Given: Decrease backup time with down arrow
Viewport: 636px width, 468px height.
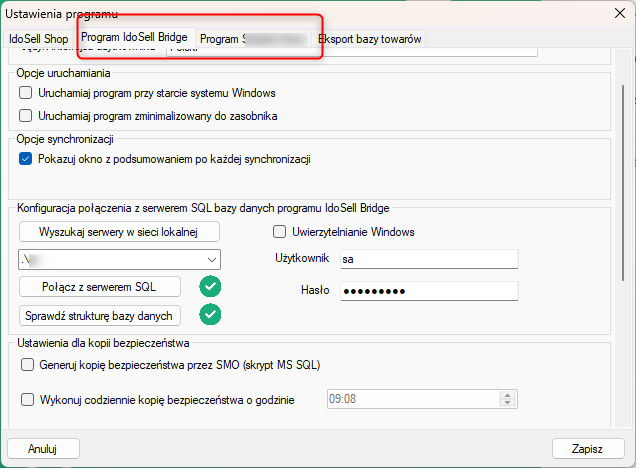Looking at the screenshot, I should tap(507, 403).
